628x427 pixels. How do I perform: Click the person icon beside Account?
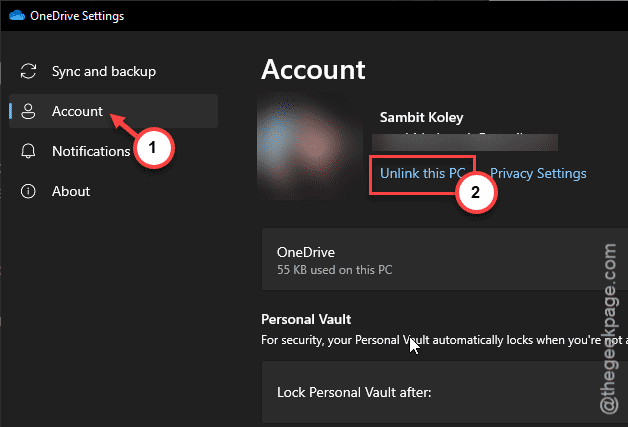[x=28, y=111]
